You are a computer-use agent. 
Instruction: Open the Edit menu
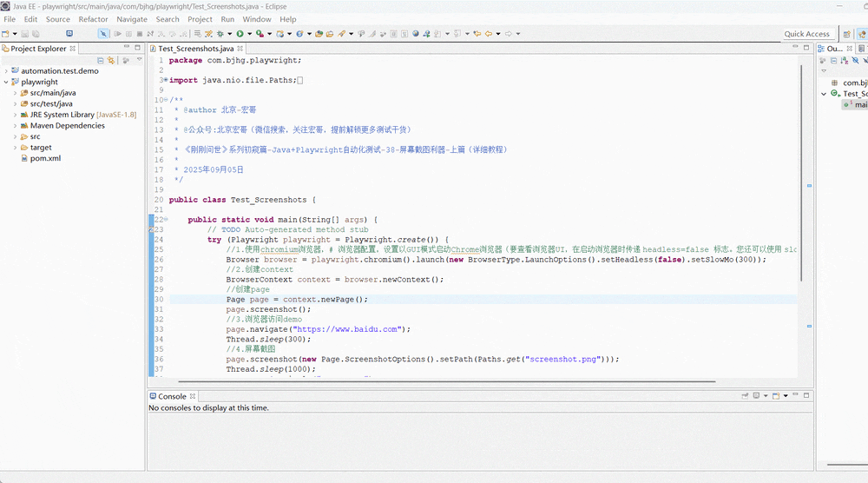(x=30, y=19)
